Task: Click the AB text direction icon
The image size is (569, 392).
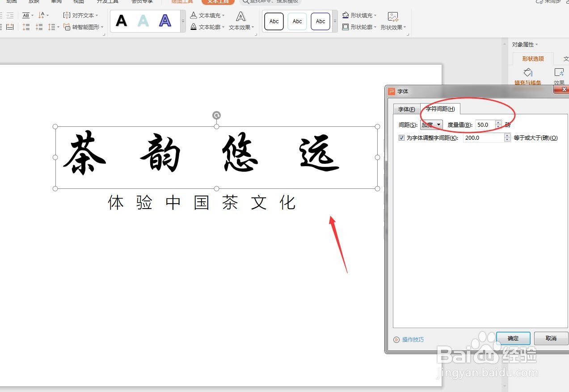Action: [26, 15]
